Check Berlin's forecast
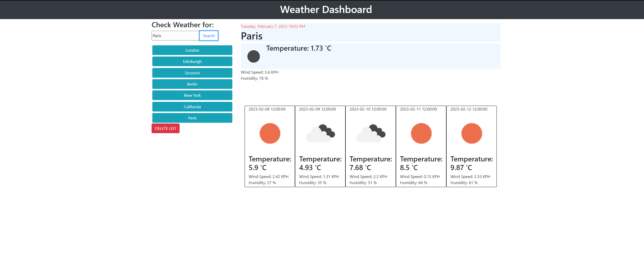 pyautogui.click(x=192, y=84)
